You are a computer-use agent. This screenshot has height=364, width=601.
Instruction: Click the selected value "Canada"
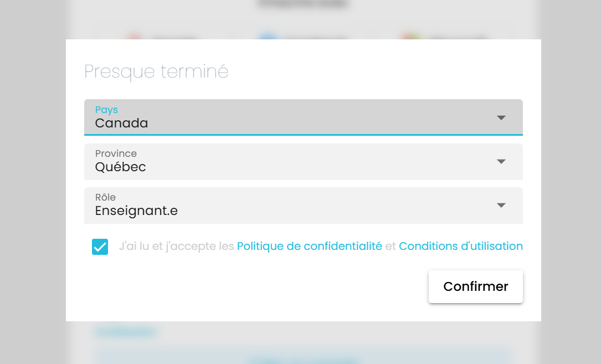pyautogui.click(x=121, y=123)
